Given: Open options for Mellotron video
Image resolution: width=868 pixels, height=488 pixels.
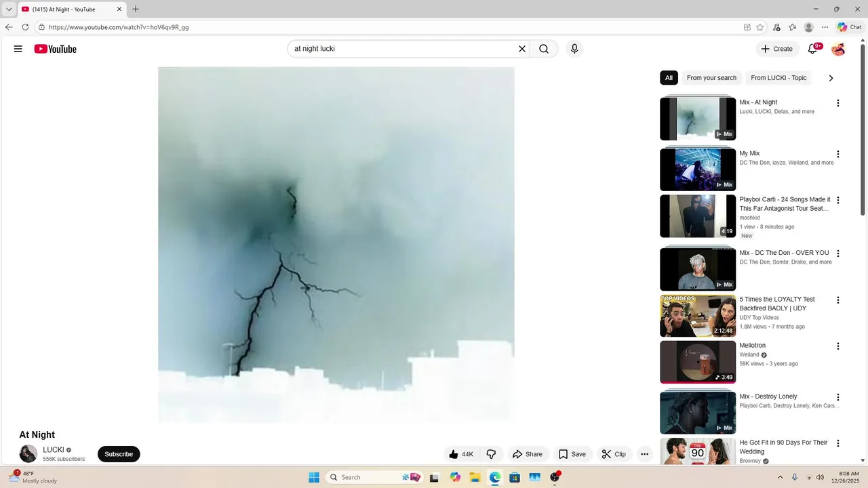Looking at the screenshot, I should coord(838,346).
